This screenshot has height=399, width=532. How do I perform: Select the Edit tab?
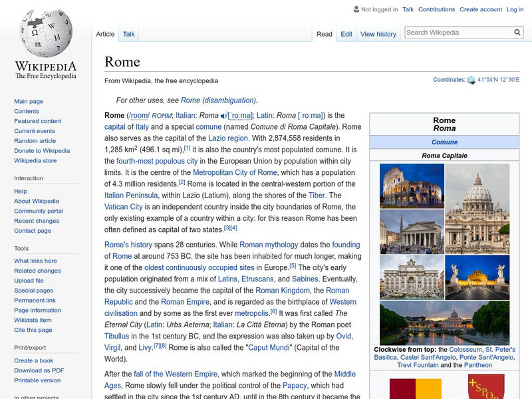[x=346, y=34]
